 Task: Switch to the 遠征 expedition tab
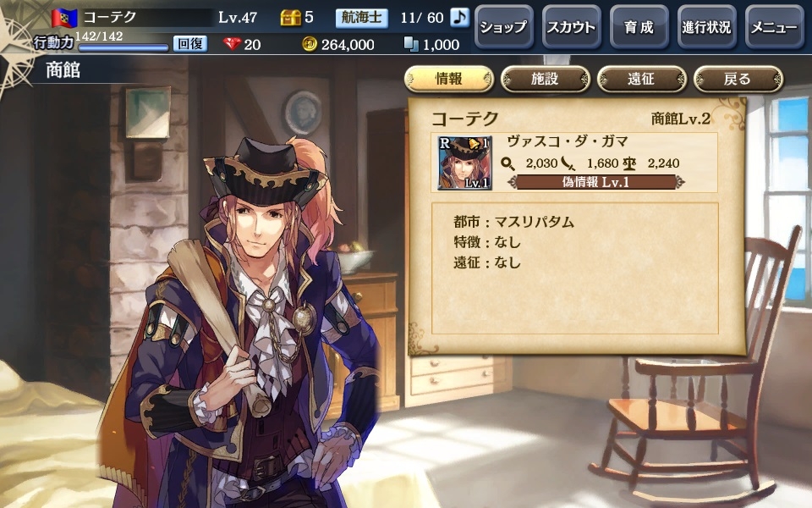[641, 79]
